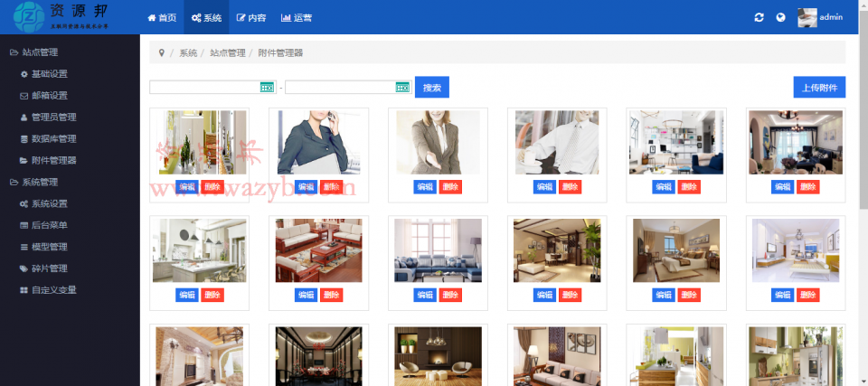Open 数据库管理 in sidebar
868x386 pixels.
click(48, 139)
